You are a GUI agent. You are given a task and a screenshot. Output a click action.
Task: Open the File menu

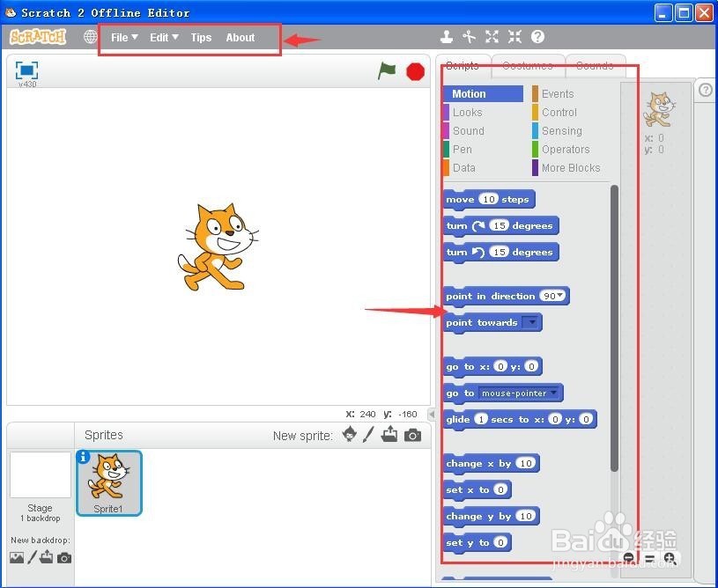[x=124, y=38]
